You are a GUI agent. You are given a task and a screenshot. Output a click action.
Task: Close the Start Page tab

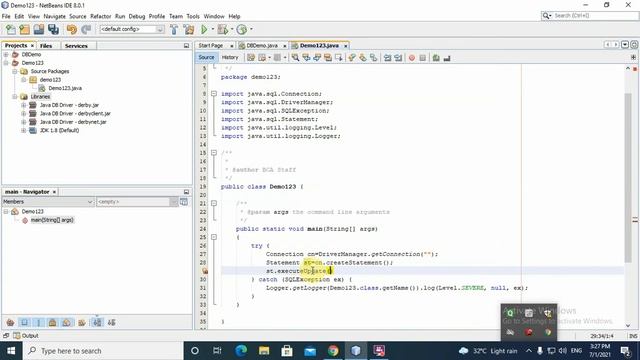pyautogui.click(x=231, y=46)
